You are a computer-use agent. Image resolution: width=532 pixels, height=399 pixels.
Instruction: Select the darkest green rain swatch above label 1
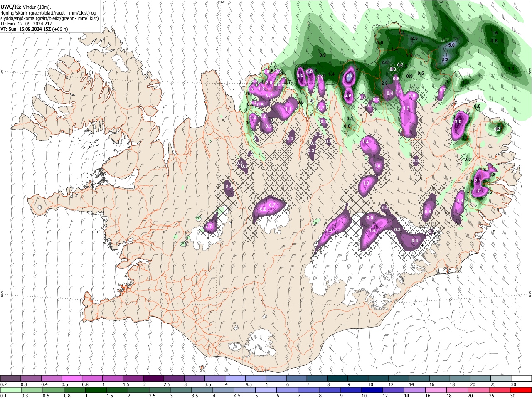pos(96,390)
